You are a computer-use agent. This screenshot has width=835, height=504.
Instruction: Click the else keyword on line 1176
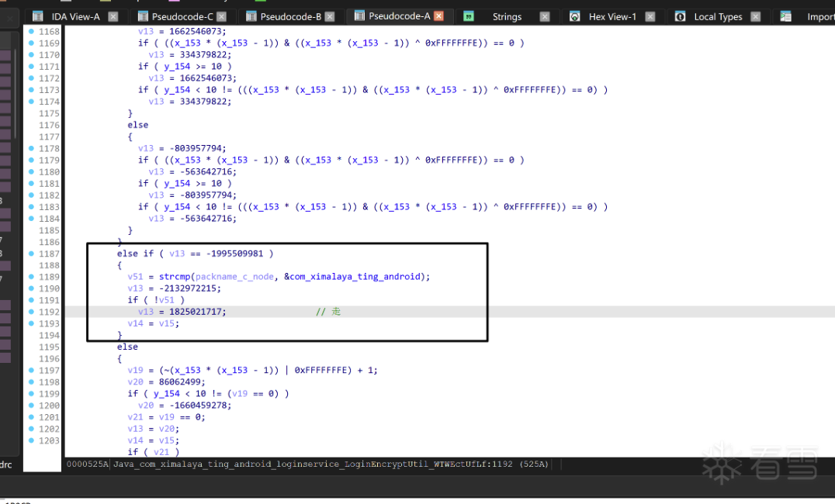(138, 125)
